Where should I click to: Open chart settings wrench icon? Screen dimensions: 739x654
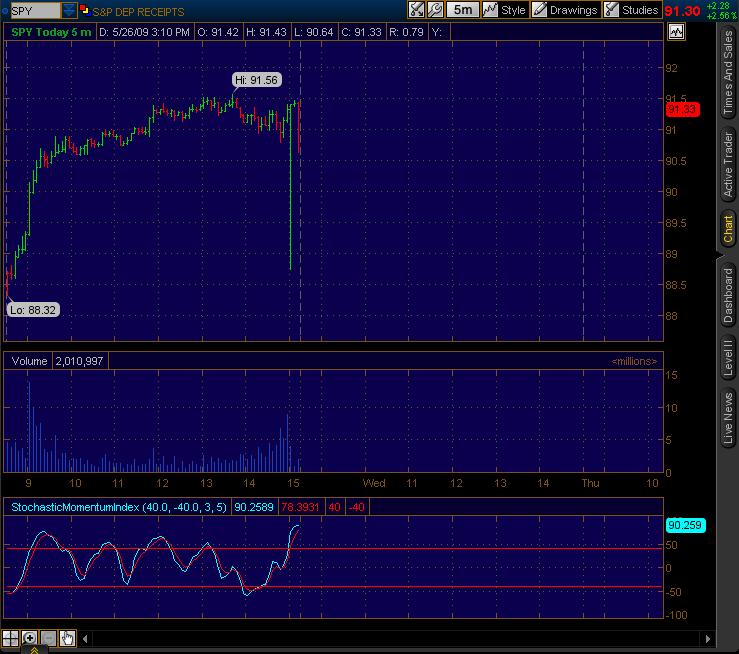pos(435,10)
